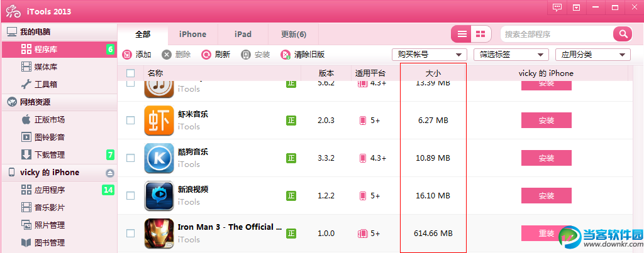644x253 pixels.
Task: Click the version 3.3.2 text
Action: tap(326, 158)
